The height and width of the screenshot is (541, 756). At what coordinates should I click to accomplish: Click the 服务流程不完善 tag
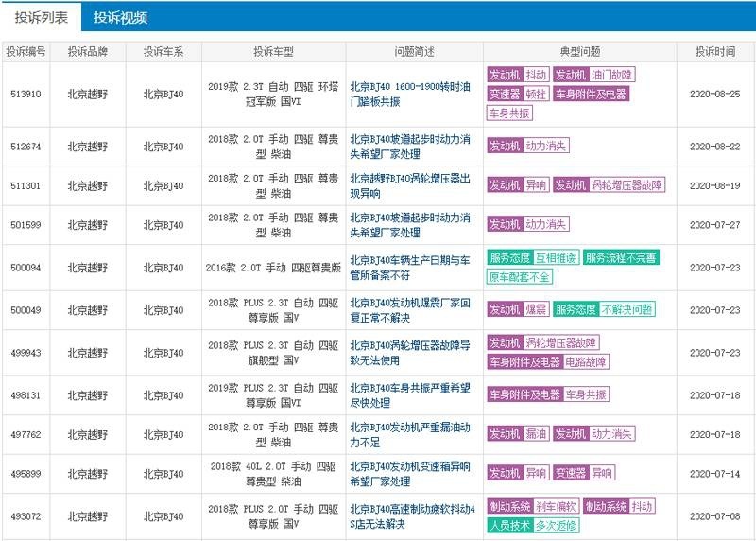coord(621,257)
